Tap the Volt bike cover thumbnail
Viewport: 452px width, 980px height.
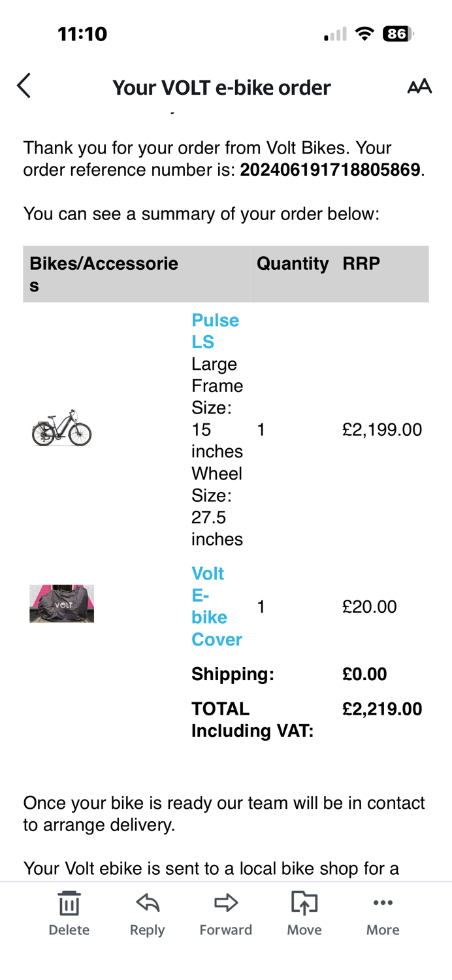coord(62,603)
